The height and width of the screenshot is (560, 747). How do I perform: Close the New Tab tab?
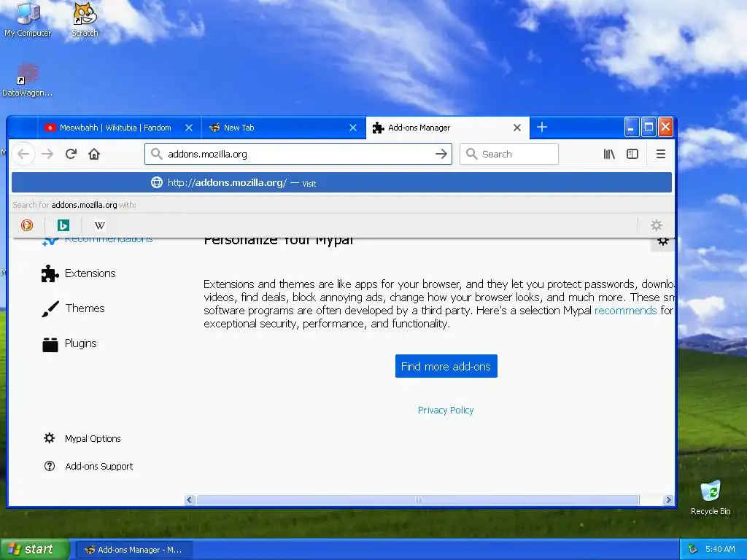pyautogui.click(x=353, y=128)
